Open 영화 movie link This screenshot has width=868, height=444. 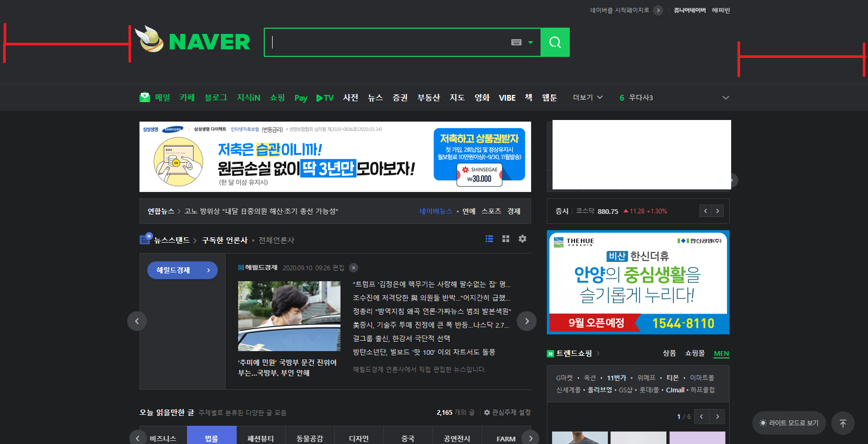click(482, 98)
